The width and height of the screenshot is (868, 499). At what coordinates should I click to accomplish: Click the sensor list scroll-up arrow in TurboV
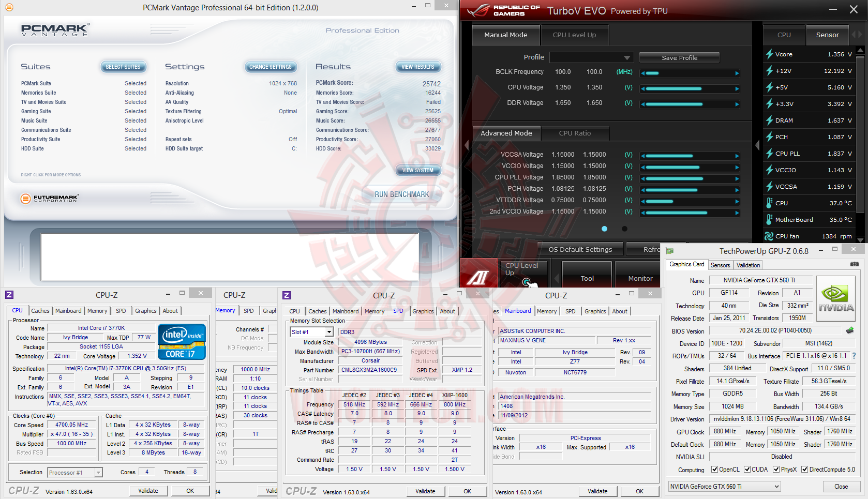click(x=860, y=51)
